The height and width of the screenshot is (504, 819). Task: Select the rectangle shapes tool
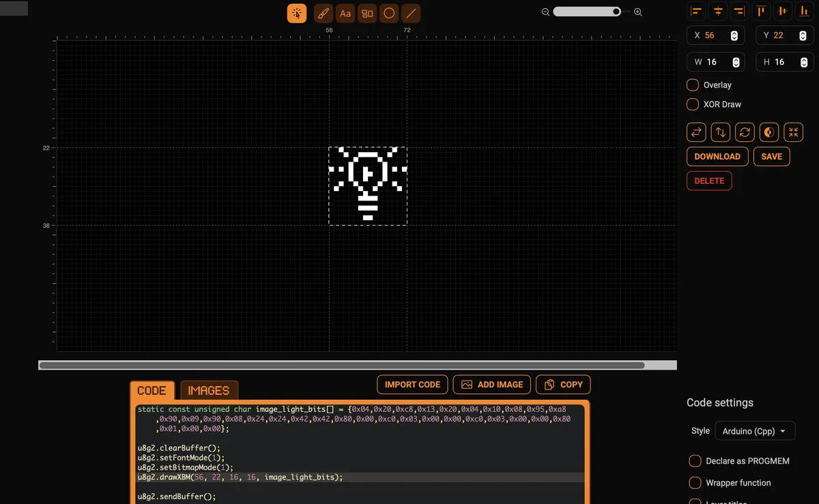[367, 13]
